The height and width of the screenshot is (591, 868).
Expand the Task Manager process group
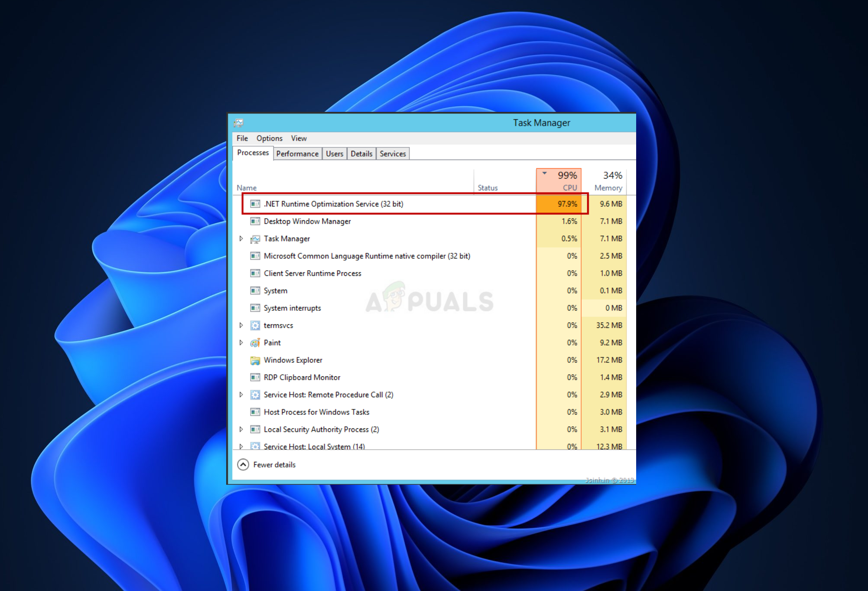pos(241,238)
